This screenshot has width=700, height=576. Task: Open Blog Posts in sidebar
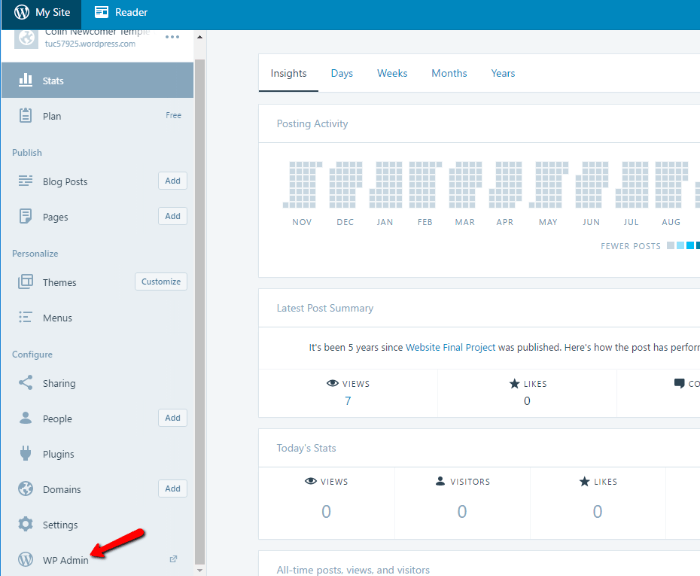[x=65, y=181]
